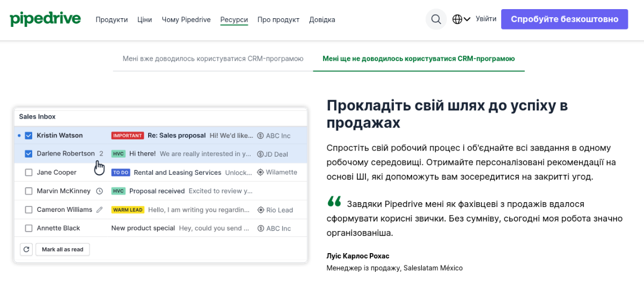Screen dimensions: 644x281
Task: Click the name Cameron Williams
Action: pyautogui.click(x=64, y=209)
